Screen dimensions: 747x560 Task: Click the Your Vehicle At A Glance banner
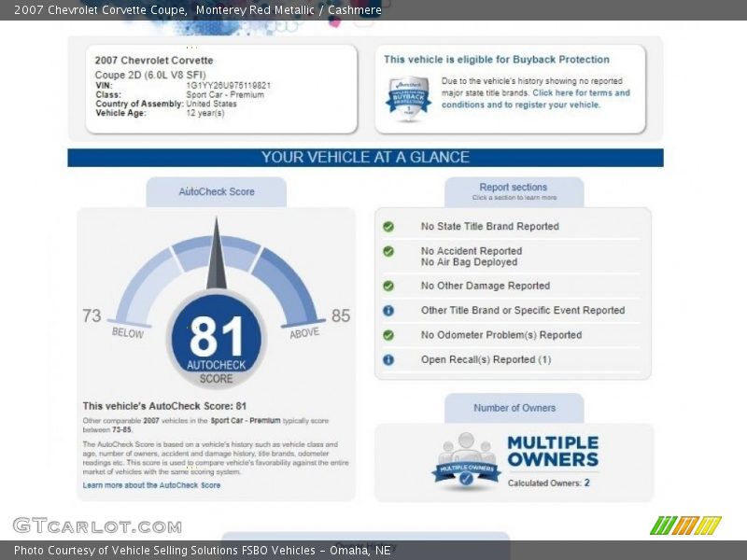point(365,158)
